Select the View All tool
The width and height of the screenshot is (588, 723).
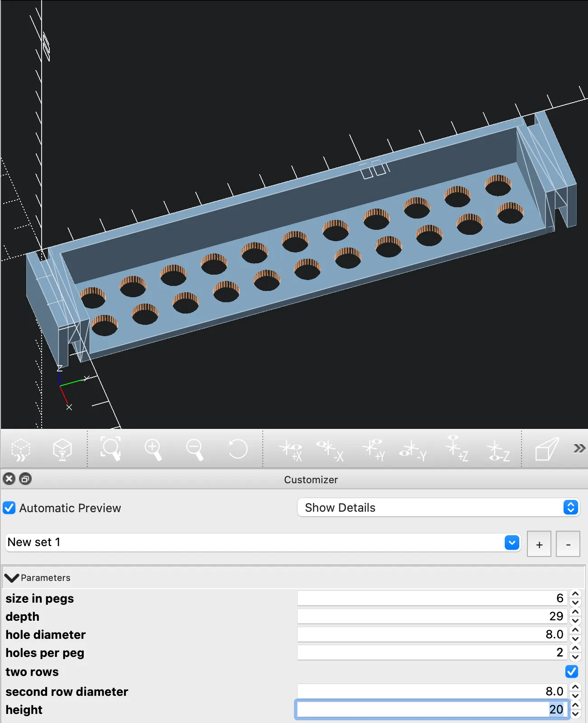111,449
